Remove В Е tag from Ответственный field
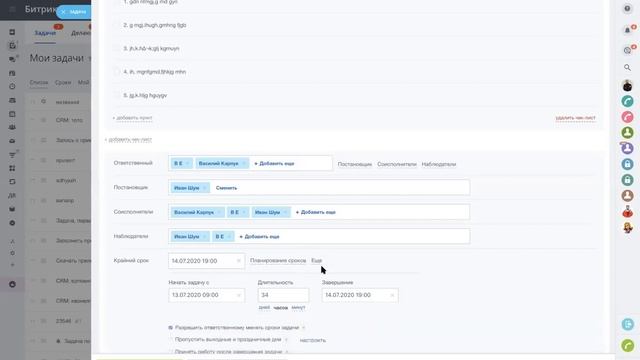 (187, 163)
